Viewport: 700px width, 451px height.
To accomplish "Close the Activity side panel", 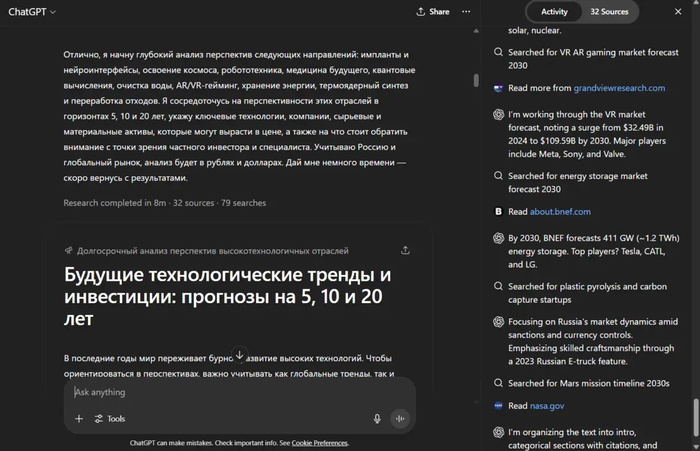I will pyautogui.click(x=679, y=12).
